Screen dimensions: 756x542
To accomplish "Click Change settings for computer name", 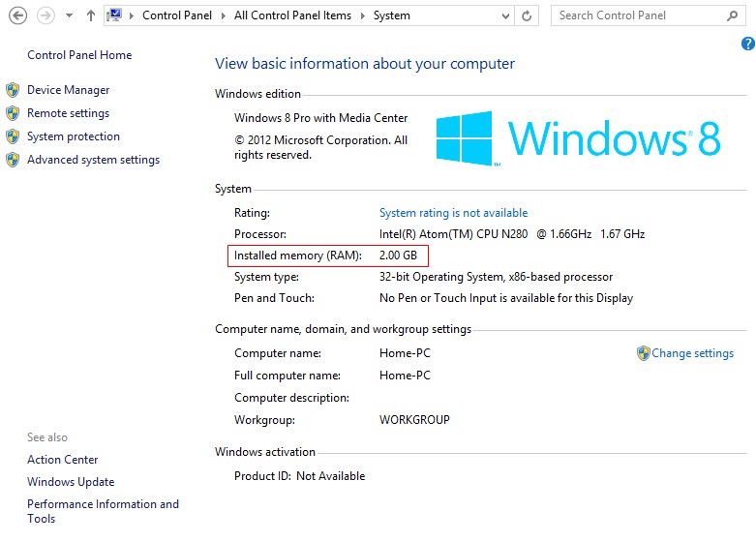I will [x=692, y=353].
